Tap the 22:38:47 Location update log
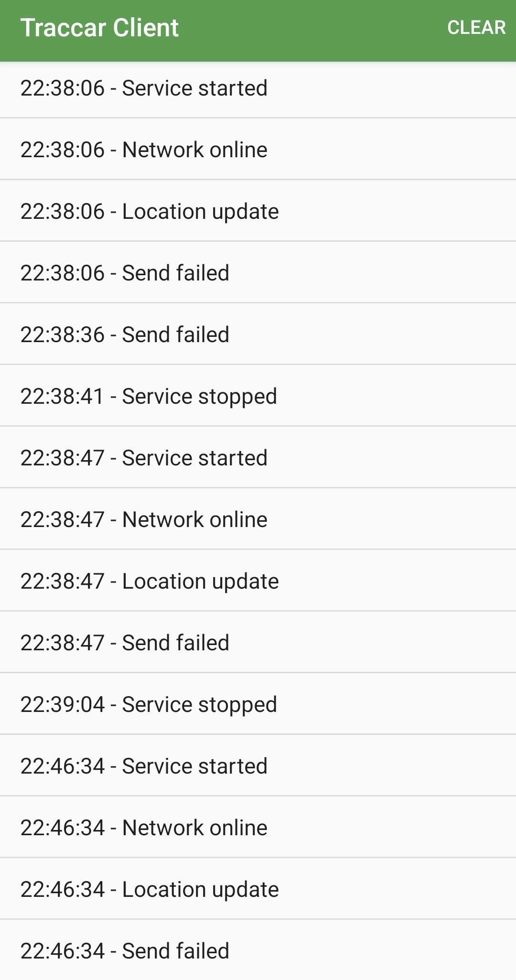The height and width of the screenshot is (980, 516). pos(149,581)
